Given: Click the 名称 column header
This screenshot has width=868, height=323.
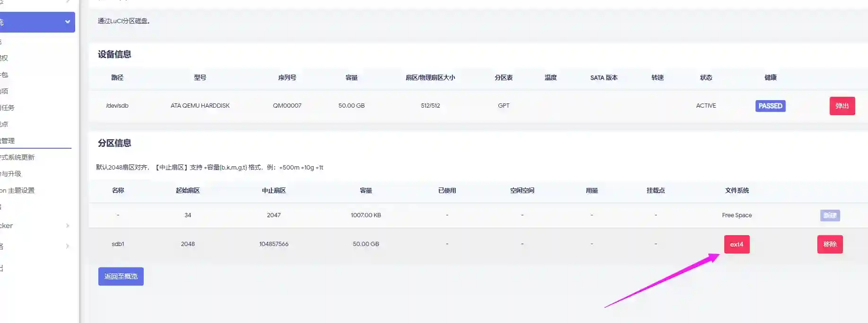Looking at the screenshot, I should [x=118, y=190].
